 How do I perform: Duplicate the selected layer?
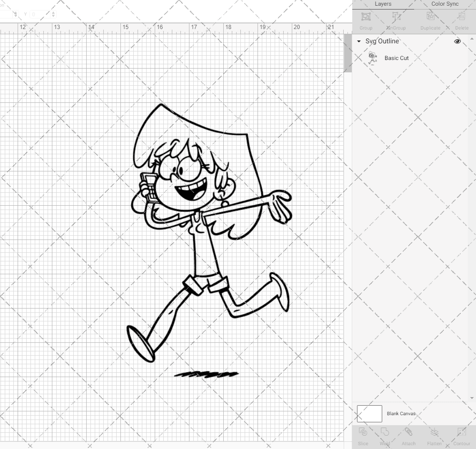coord(430,17)
